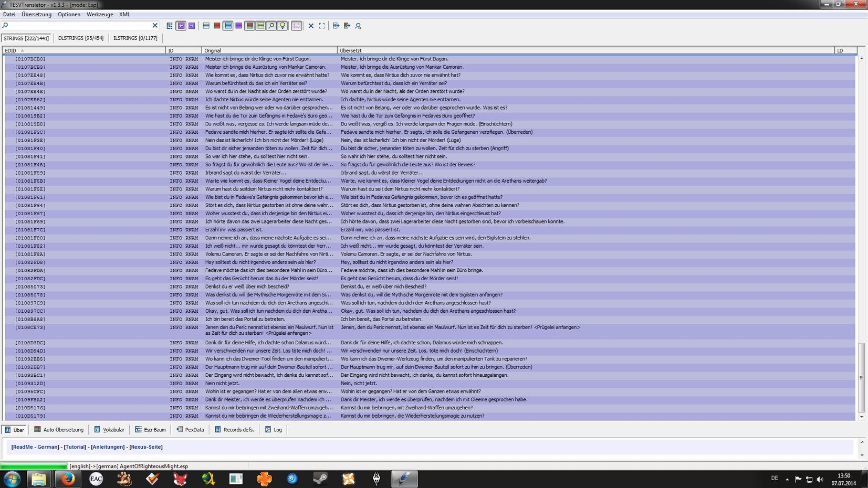This screenshot has width=868, height=488.
Task: Clear the search box with the X
Action: [155, 25]
